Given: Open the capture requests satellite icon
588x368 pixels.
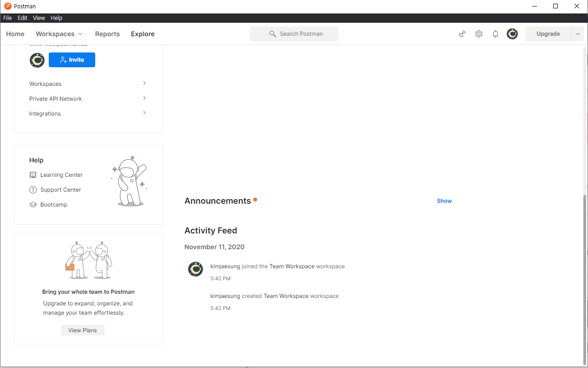Looking at the screenshot, I should tap(462, 34).
